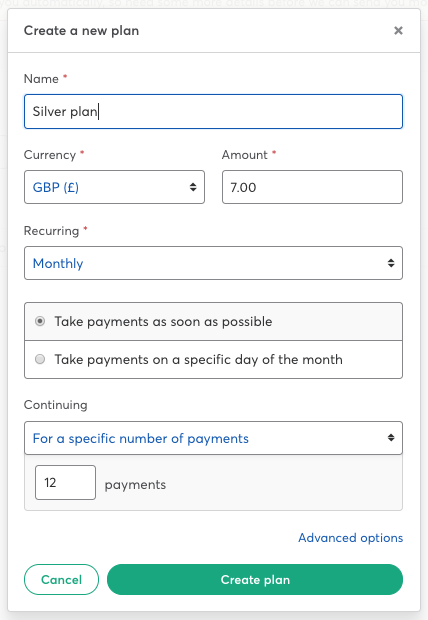
Task: Click the Recurring field label
Action: (x=51, y=231)
